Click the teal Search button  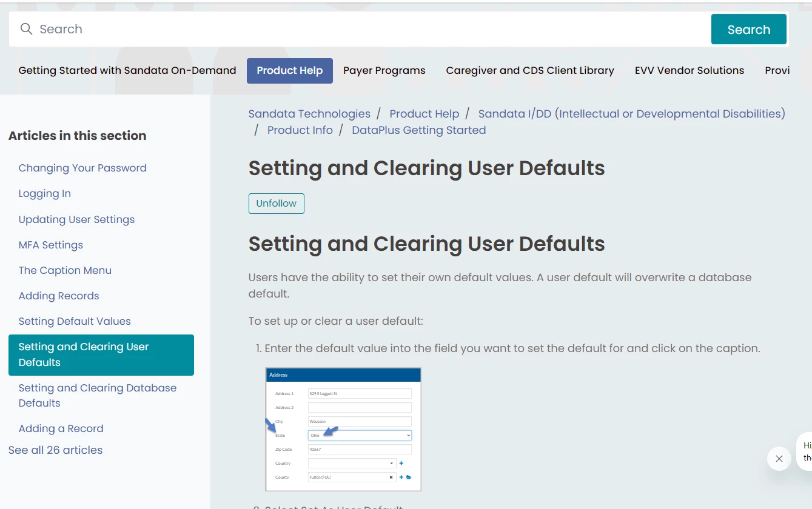click(x=749, y=29)
